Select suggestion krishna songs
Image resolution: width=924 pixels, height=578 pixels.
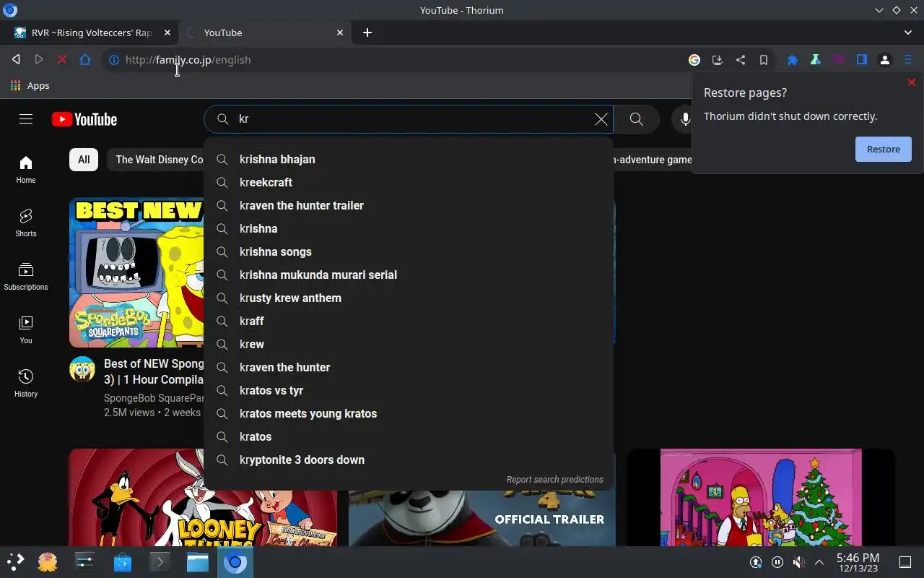click(x=409, y=251)
